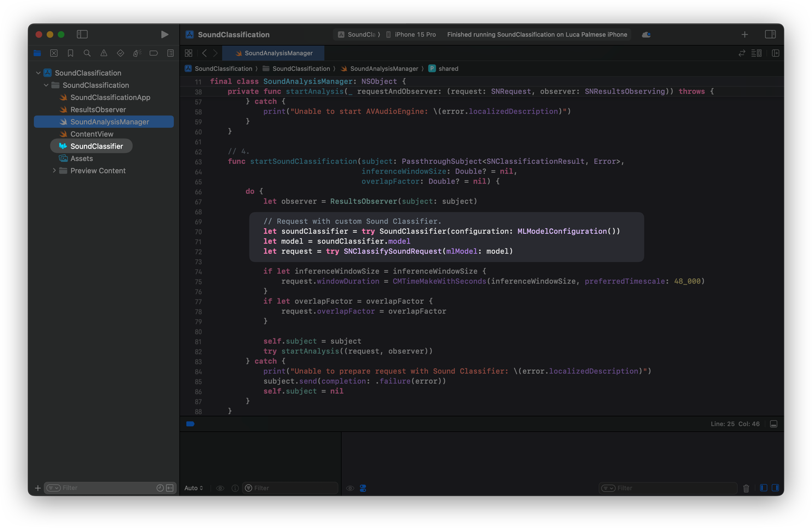Collapse the SoundClassification project root
This screenshot has width=812, height=528.
(38, 73)
